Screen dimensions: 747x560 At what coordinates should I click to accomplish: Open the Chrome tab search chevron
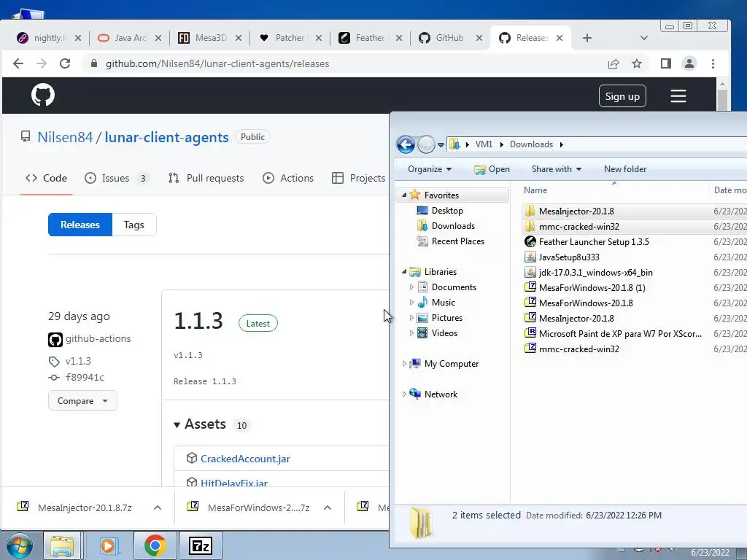point(643,38)
